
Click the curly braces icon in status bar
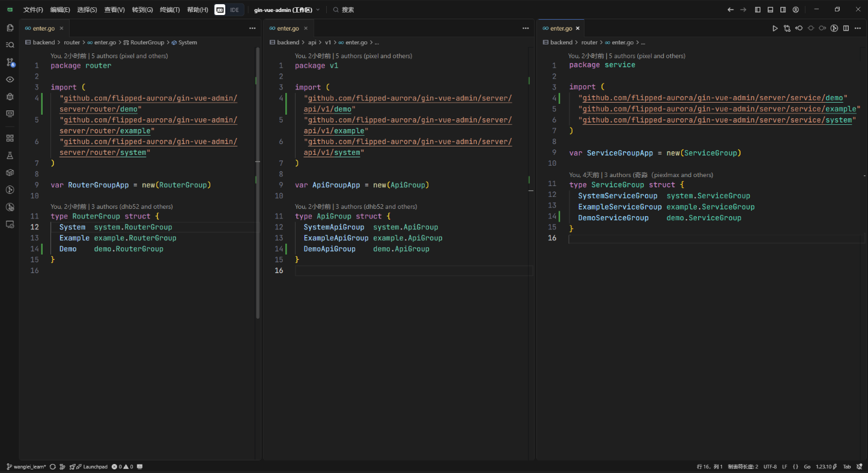[x=795, y=466]
